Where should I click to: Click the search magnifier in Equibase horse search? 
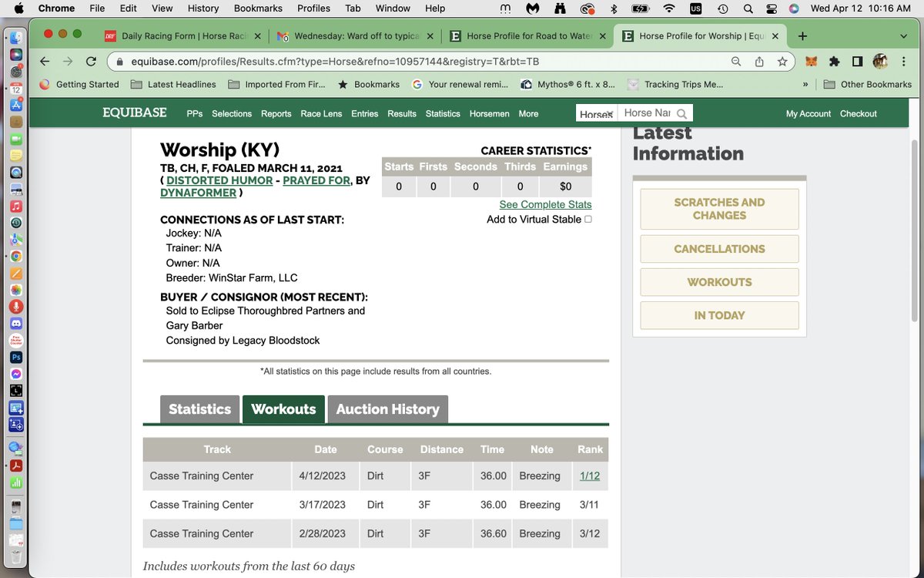[681, 113]
